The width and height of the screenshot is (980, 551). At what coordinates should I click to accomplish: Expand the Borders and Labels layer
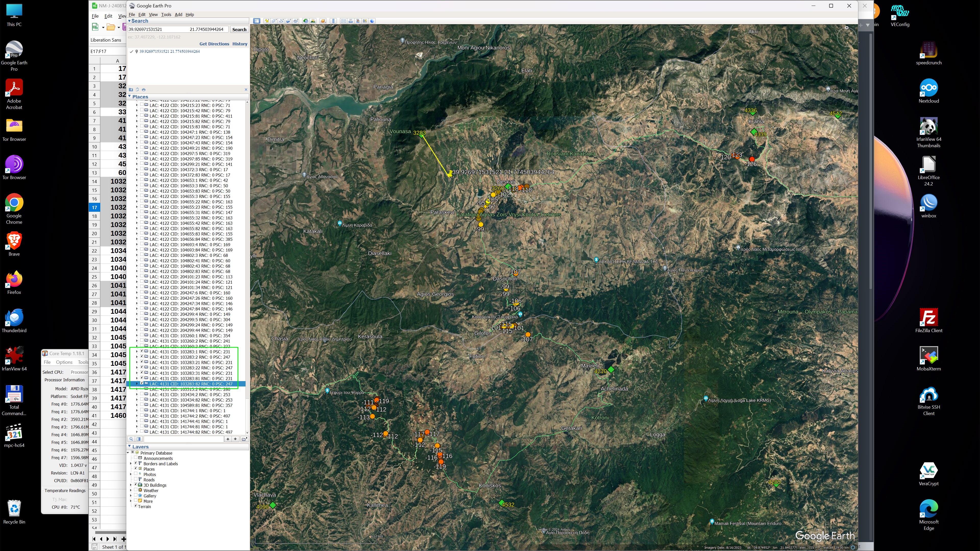point(131,464)
